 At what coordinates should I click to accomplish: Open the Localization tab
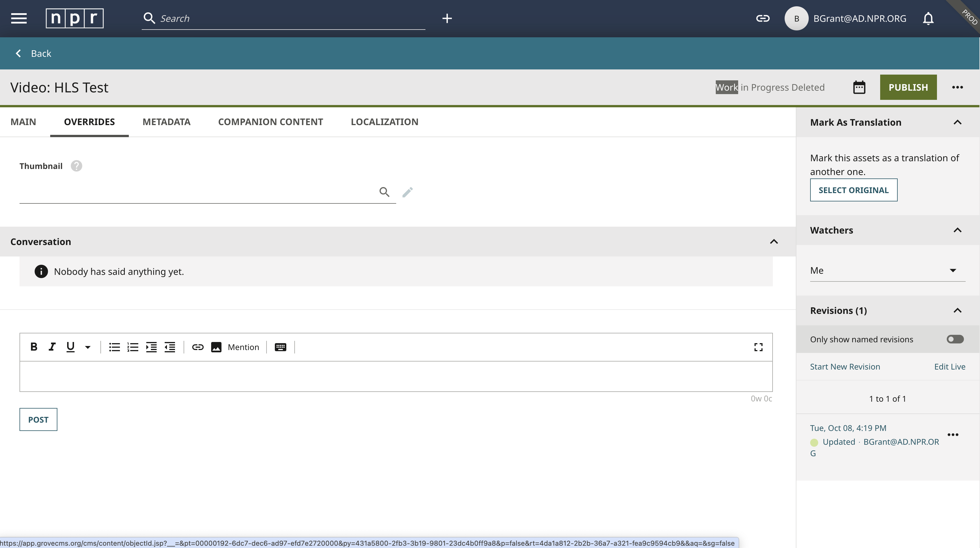coord(384,122)
